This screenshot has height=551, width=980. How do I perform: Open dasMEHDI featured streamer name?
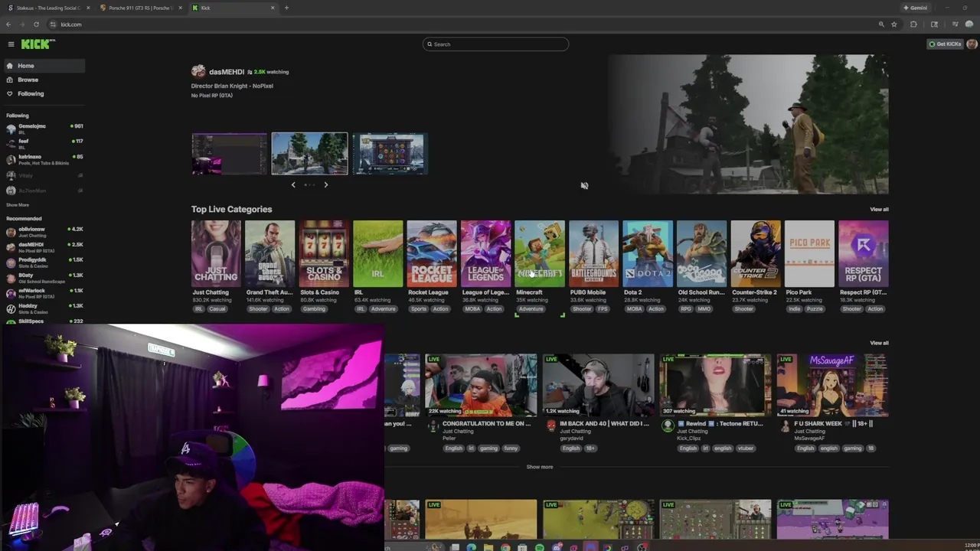coord(227,72)
